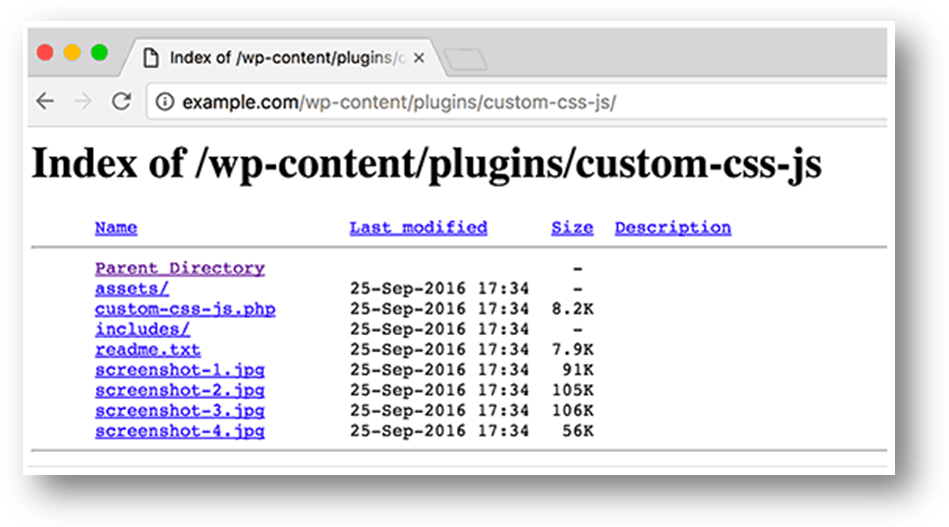The width and height of the screenshot is (949, 527).
Task: Open the screenshot-2.jpg link
Action: tap(180, 390)
